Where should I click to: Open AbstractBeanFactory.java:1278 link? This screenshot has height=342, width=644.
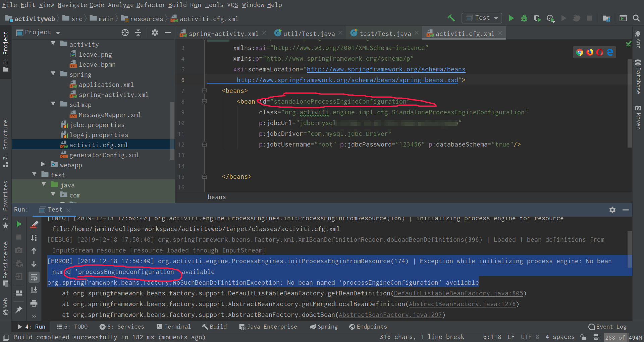tap(462, 304)
